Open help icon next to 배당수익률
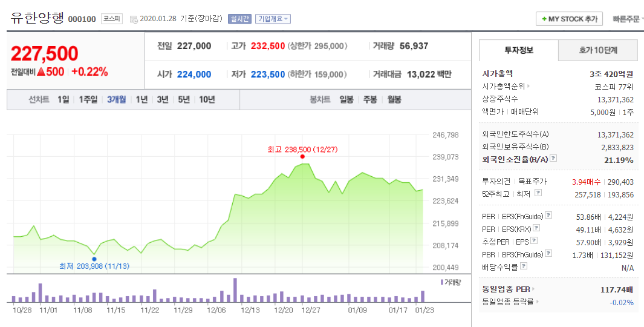644x327 pixels. click(x=523, y=266)
